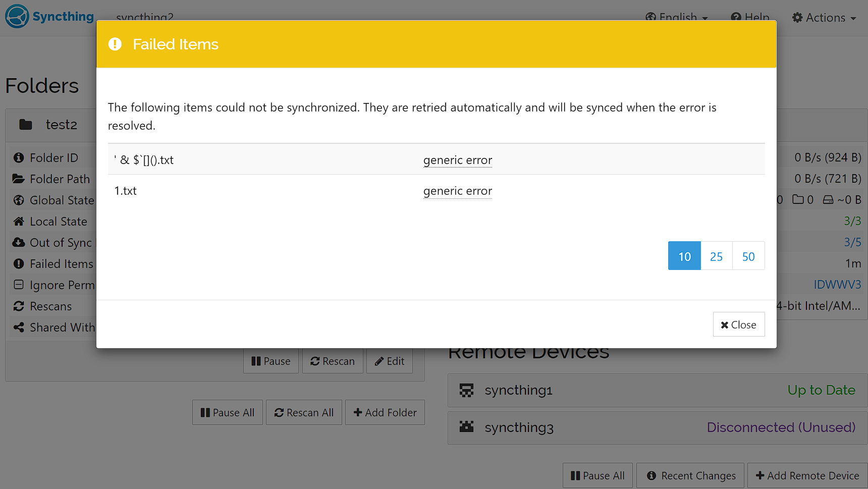Open the Help menu
Viewport: 868px width, 489px height.
(x=751, y=17)
